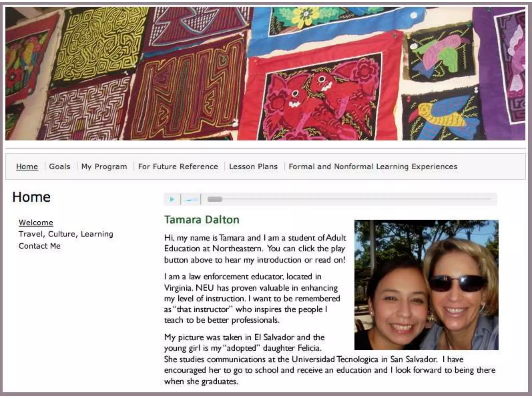Click the audio progress bar handle

(215, 199)
